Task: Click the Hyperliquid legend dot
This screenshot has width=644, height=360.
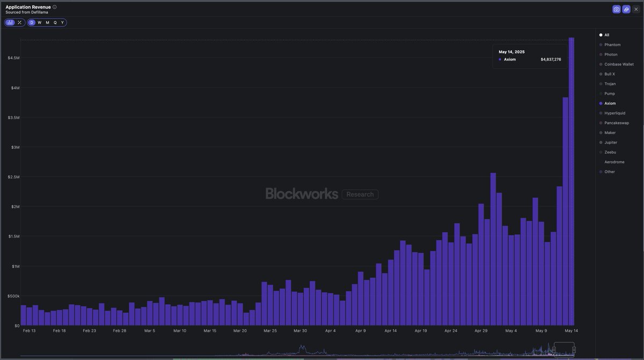Action: pyautogui.click(x=599, y=113)
